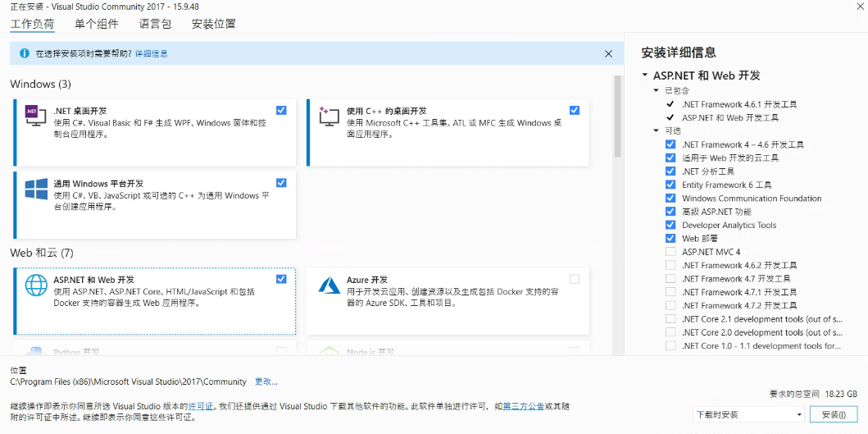Click the C++ desktop development monitor icon

329,116
